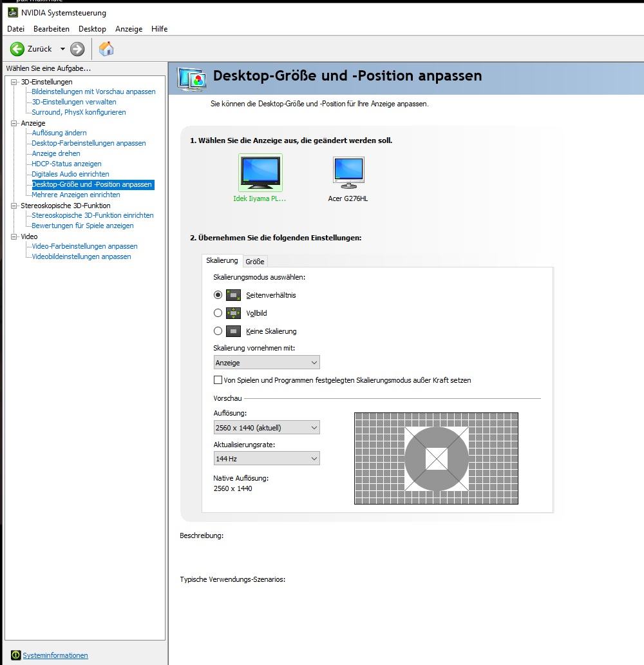The width and height of the screenshot is (644, 665).
Task: Select the Seitenverhältnis radio button
Action: tap(218, 294)
